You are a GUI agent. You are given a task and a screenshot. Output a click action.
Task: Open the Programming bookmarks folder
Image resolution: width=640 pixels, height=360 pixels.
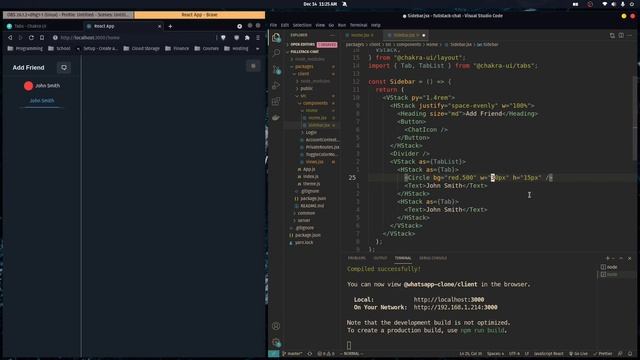(25, 48)
